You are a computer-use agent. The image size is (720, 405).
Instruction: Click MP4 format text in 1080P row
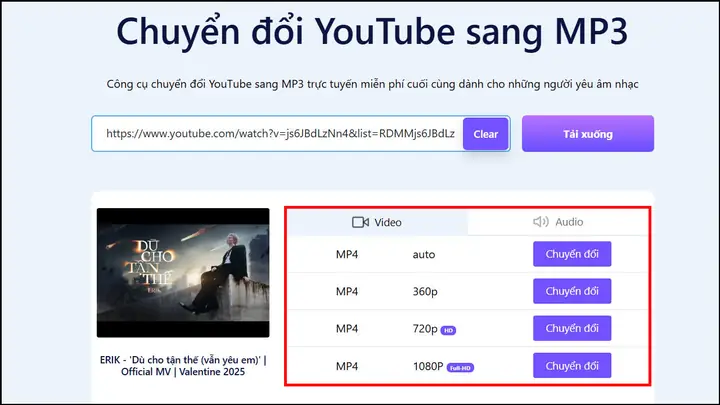(x=347, y=366)
